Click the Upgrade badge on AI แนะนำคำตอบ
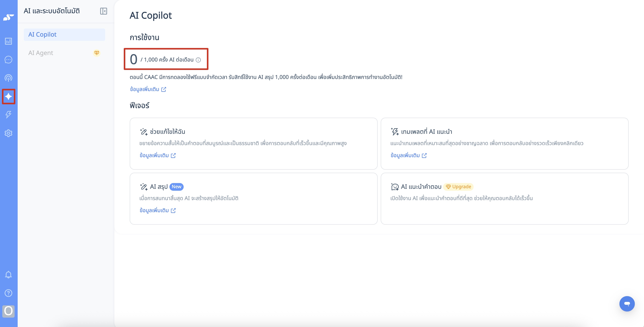644x327 pixels. click(458, 187)
